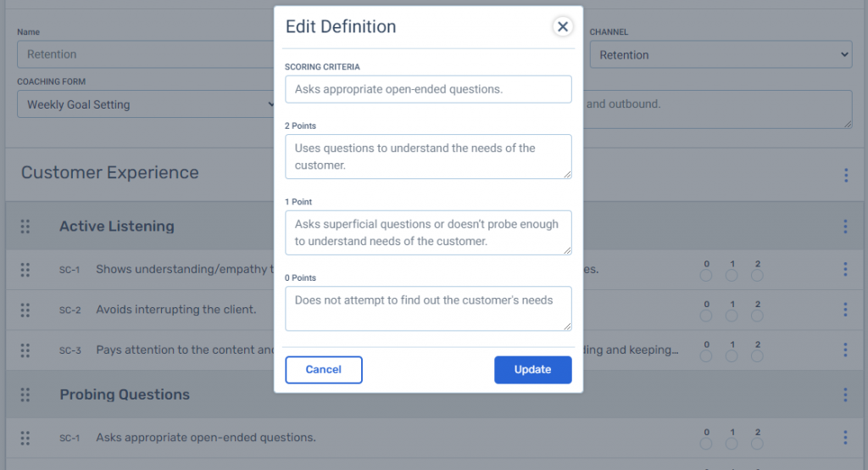
Task: Open options menu for Avoids interrupting row
Action: point(845,310)
